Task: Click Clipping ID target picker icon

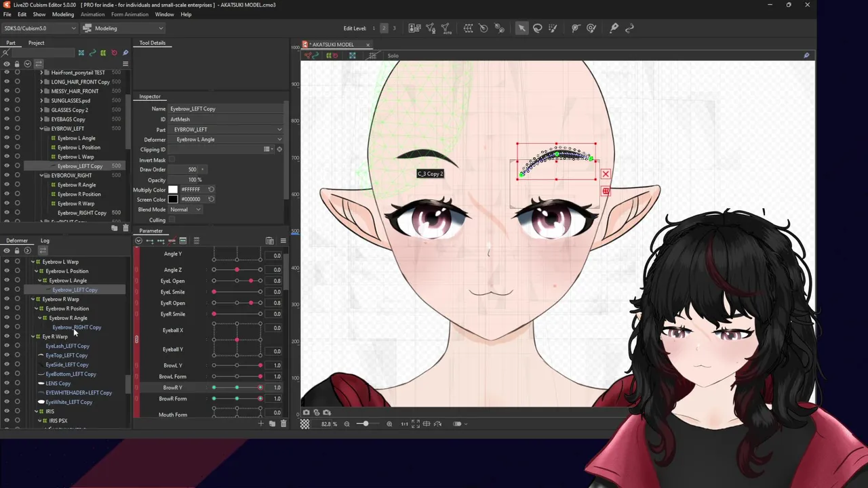Action: [279, 149]
